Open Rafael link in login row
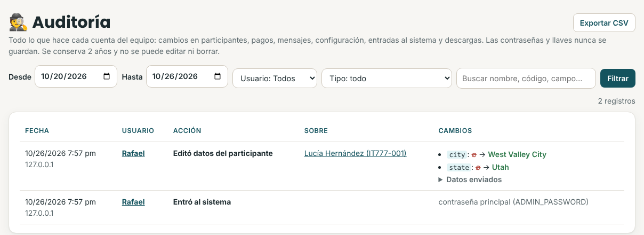 click(133, 202)
